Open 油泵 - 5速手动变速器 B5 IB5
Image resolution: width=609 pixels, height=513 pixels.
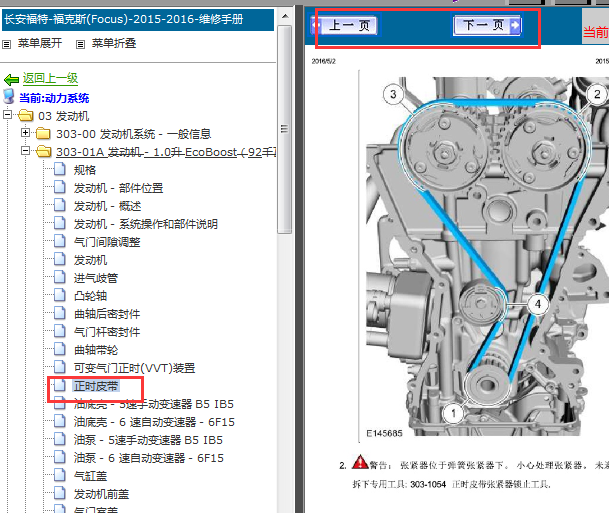pos(148,440)
